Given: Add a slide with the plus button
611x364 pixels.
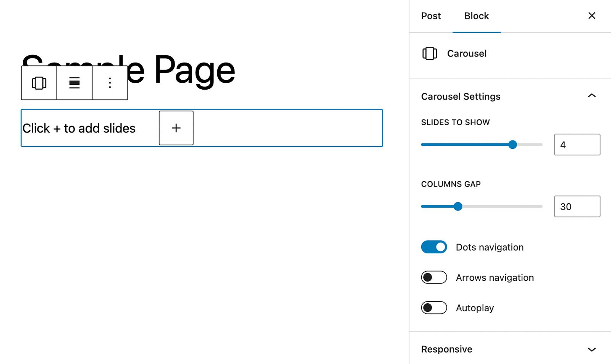Looking at the screenshot, I should (x=176, y=128).
